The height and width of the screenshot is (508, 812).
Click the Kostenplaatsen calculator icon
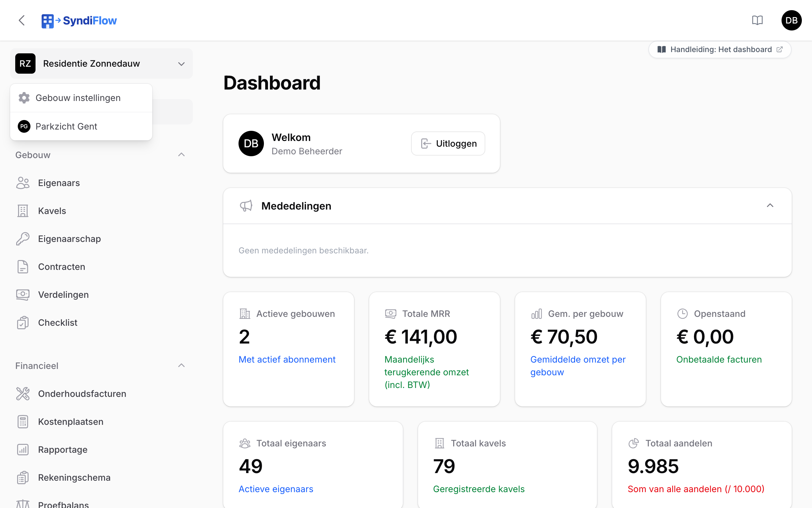[x=23, y=422]
